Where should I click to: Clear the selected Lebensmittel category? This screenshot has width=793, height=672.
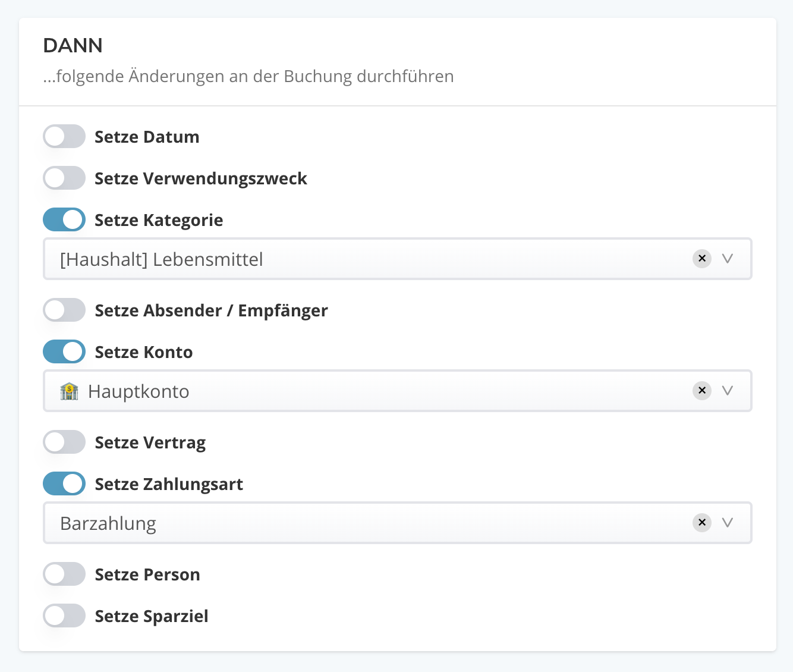click(x=702, y=259)
